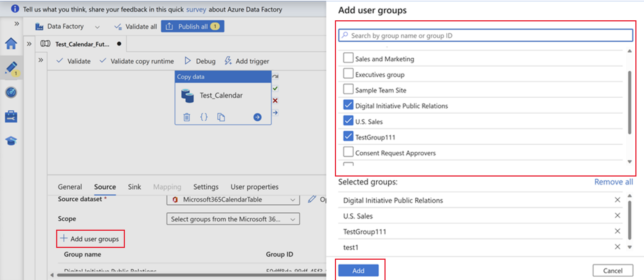Open the User properties tab
The image size is (644, 280).
(254, 187)
